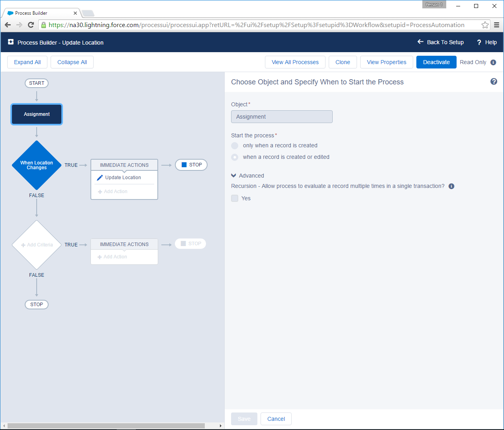Bookmark page with star icon
Image resolution: width=504 pixels, height=430 pixels.
(485, 25)
